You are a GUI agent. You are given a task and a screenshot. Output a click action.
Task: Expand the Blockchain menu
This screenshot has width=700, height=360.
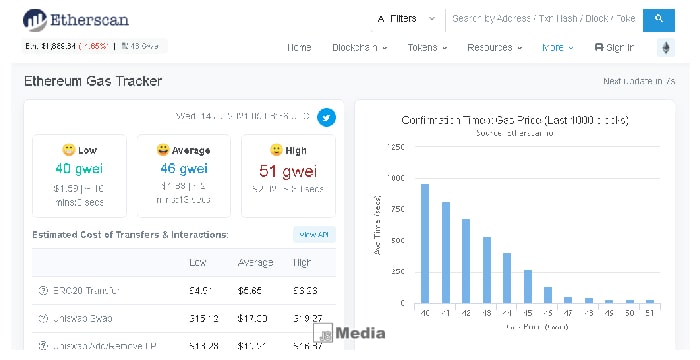(x=359, y=47)
